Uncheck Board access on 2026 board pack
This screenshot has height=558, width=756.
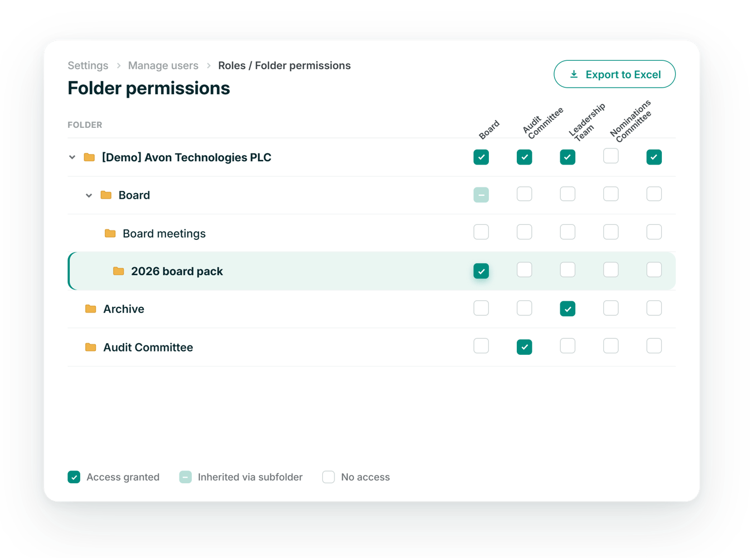[481, 271]
